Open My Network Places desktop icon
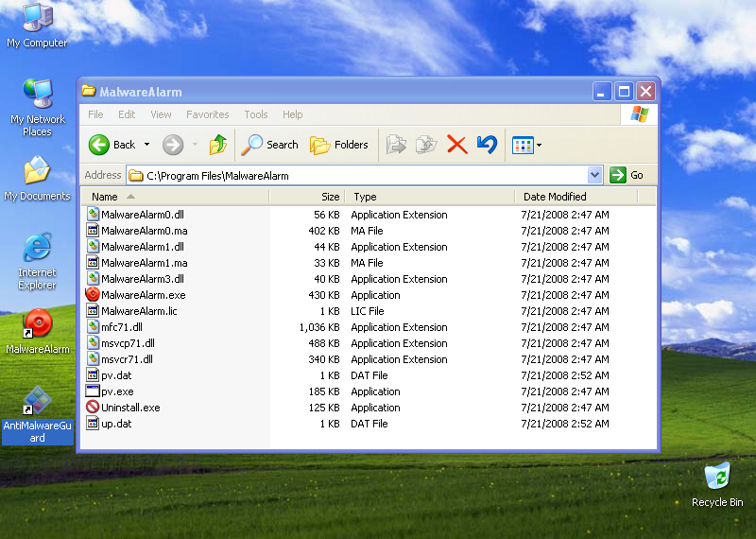Screen dimensions: 756x539 click(x=37, y=107)
